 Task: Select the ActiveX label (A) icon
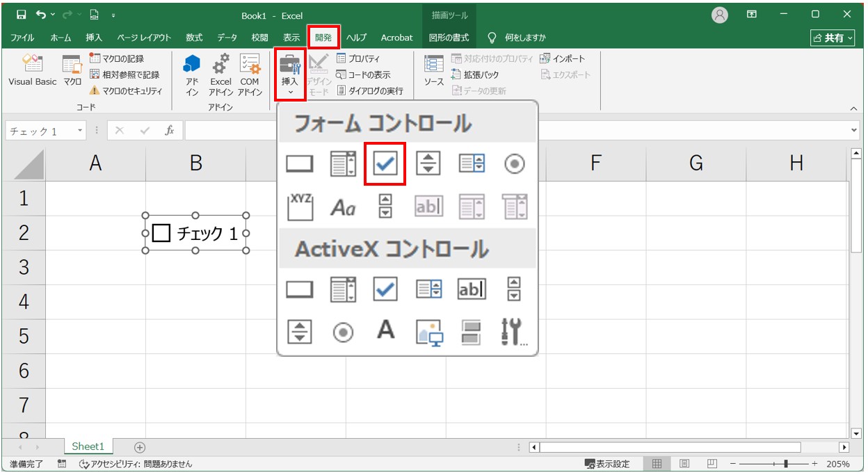click(385, 331)
